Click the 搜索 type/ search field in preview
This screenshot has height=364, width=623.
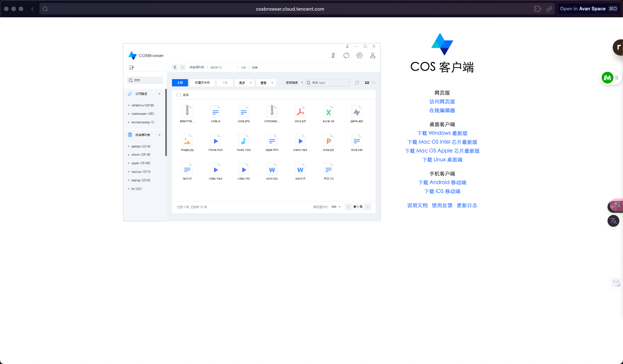(327, 83)
